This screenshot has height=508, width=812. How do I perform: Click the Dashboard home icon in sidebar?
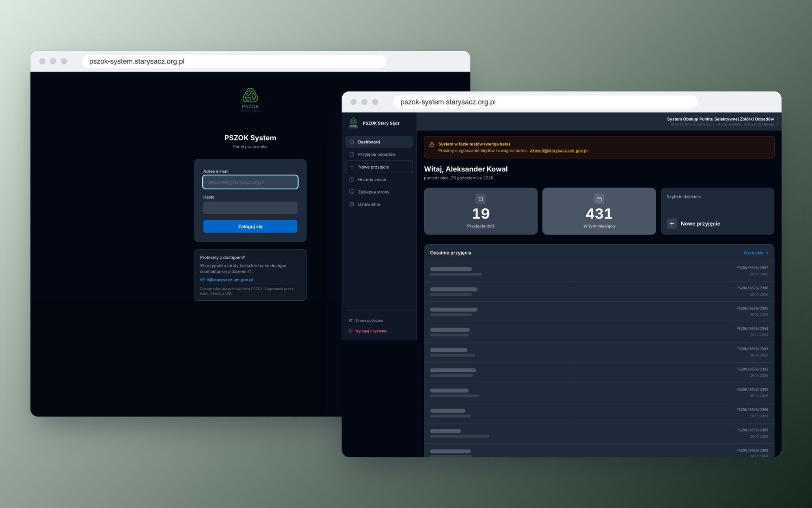point(352,142)
